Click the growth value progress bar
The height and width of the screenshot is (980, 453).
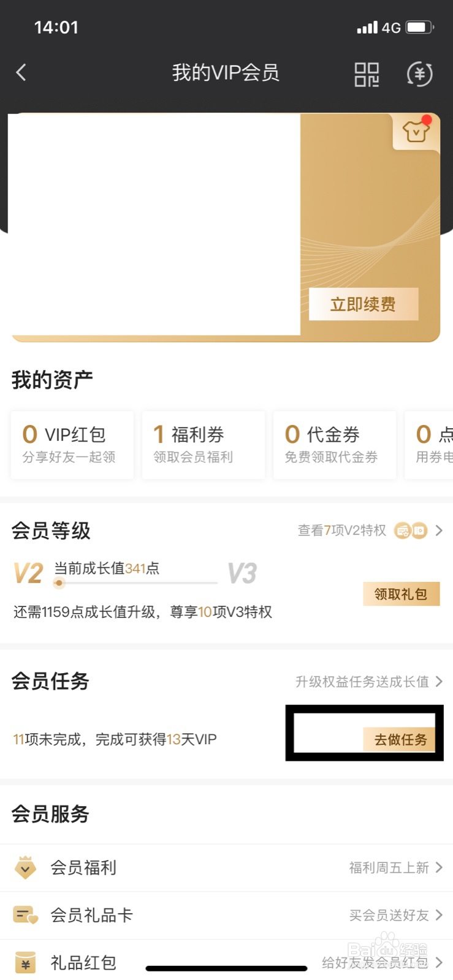[x=135, y=582]
